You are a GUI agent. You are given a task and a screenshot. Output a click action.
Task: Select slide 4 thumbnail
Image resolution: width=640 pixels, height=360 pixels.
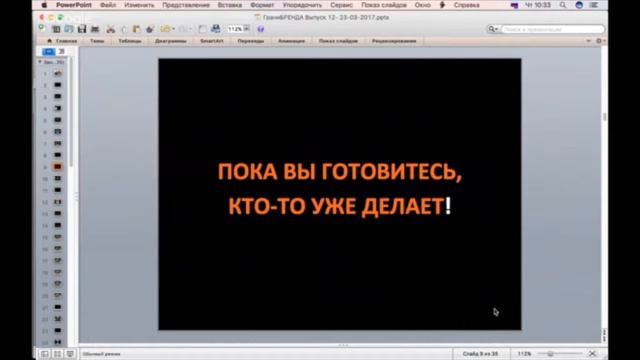[58, 109]
